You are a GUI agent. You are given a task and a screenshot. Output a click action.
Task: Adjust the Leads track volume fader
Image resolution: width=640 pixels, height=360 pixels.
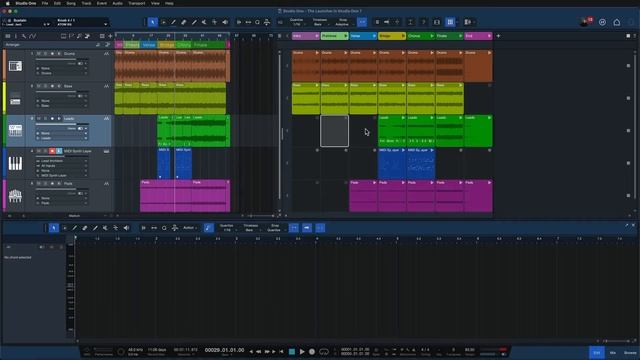(x=61, y=124)
